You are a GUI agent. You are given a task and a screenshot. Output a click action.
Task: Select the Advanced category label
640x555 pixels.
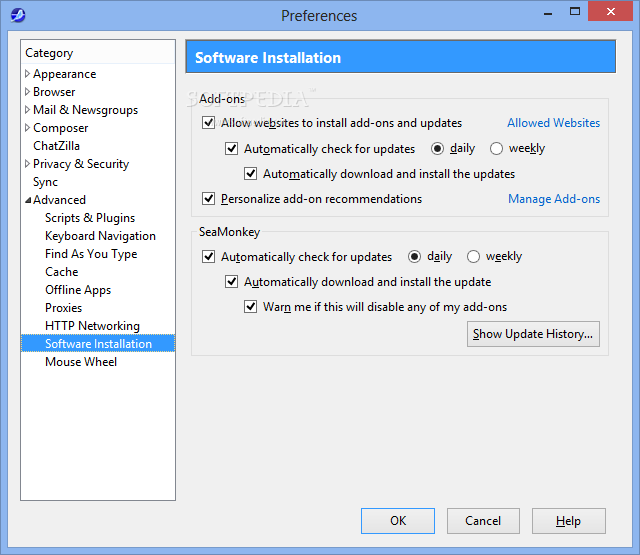click(59, 200)
